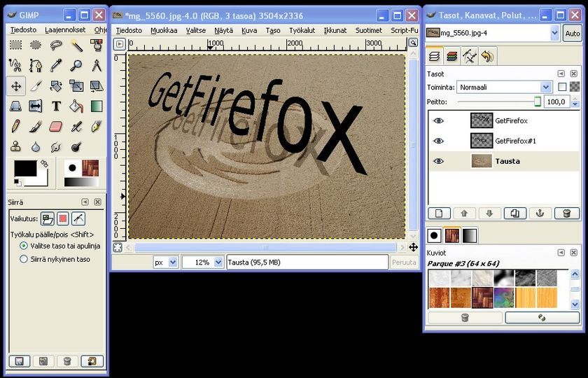This screenshot has width=588, height=378.
Task: Select the Smudge tool
Action: [56, 146]
